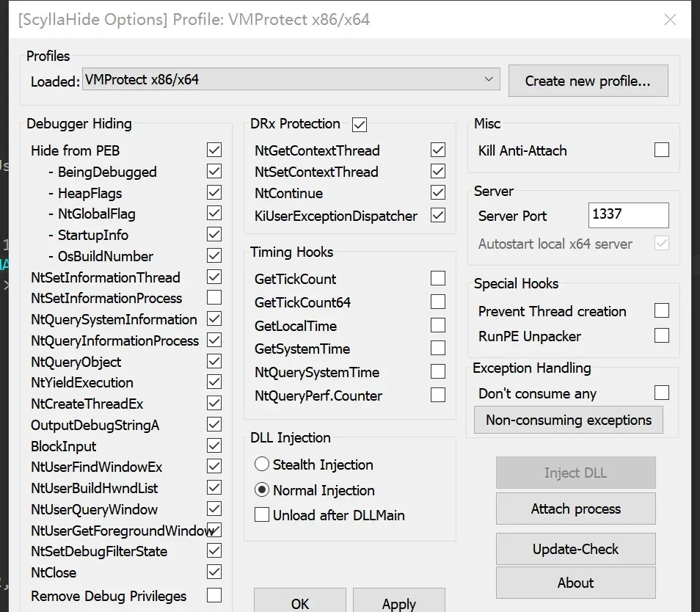
Task: Toggle NtSetDebugFilterState checkbox
Action: coord(214,551)
